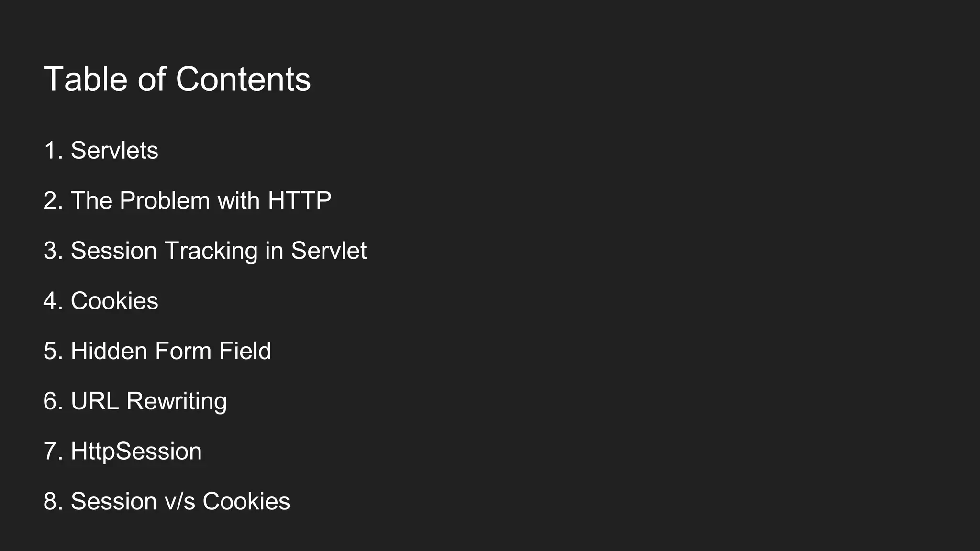Click the Table of Contents slide title
Viewport: 980px width, 551px height.
177,79
